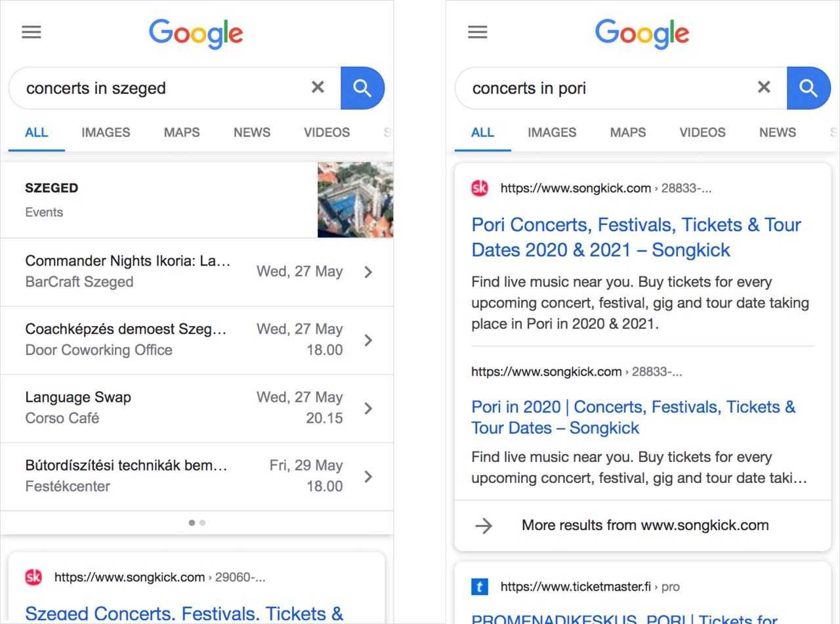Clear the 'concerts in szeged' search text
This screenshot has width=840, height=624.
click(x=318, y=87)
